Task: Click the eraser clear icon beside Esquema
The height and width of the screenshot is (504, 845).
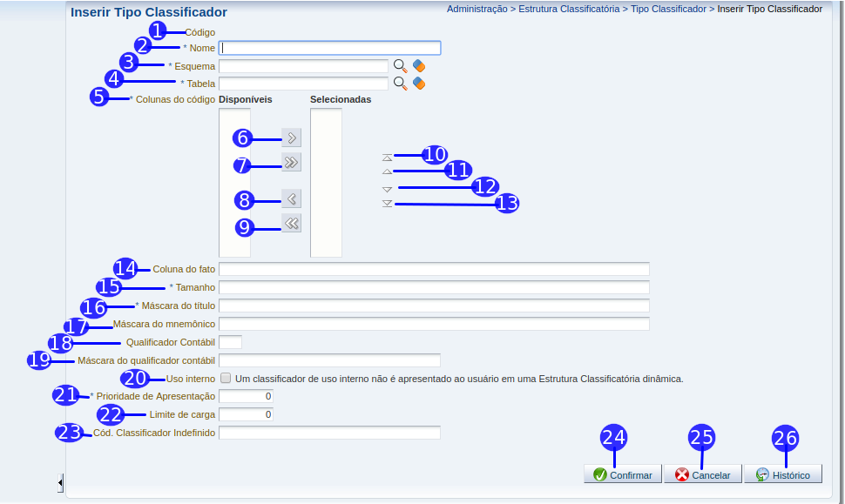Action: (x=419, y=66)
